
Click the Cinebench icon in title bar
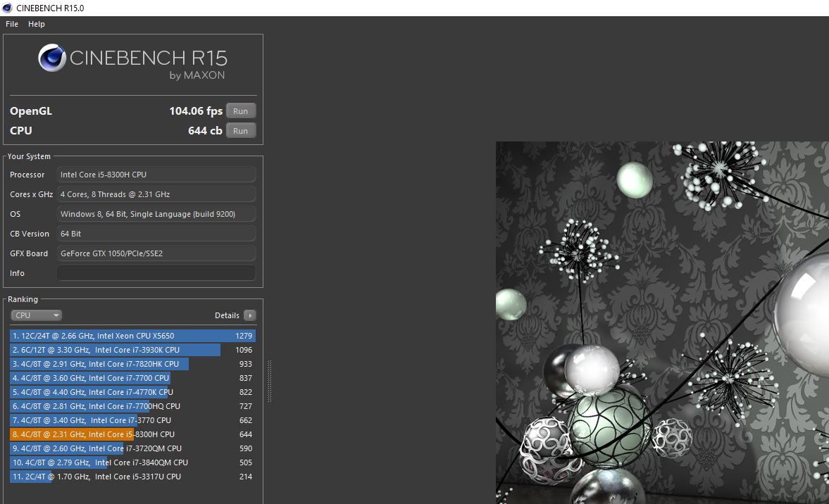[x=7, y=8]
